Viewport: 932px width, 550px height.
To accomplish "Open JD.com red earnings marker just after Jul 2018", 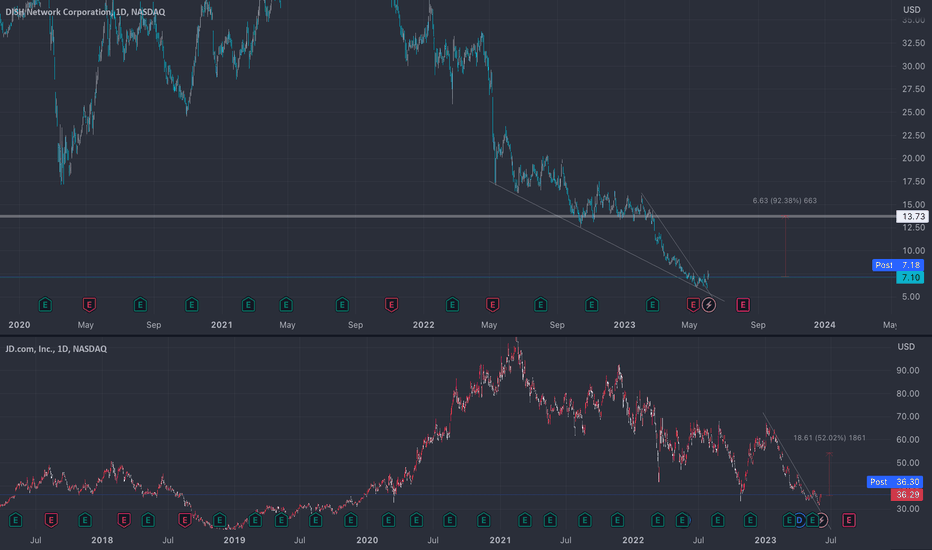I will pyautogui.click(x=185, y=520).
